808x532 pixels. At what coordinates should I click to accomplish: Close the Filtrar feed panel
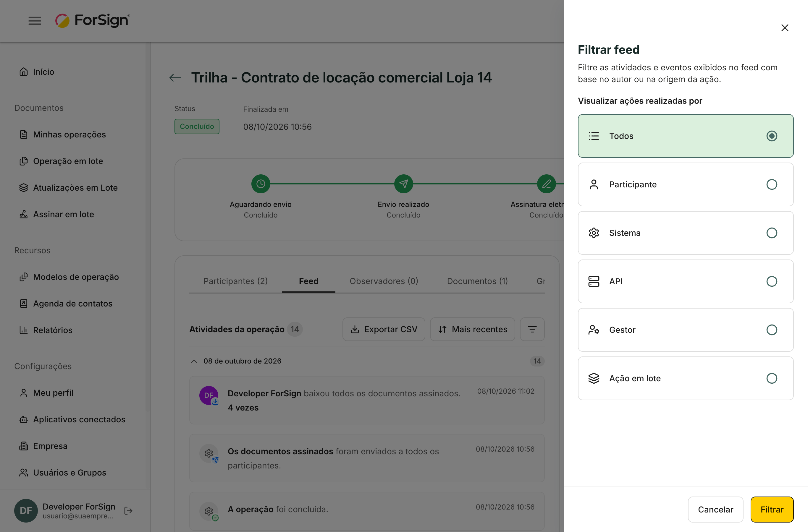tap(785, 28)
